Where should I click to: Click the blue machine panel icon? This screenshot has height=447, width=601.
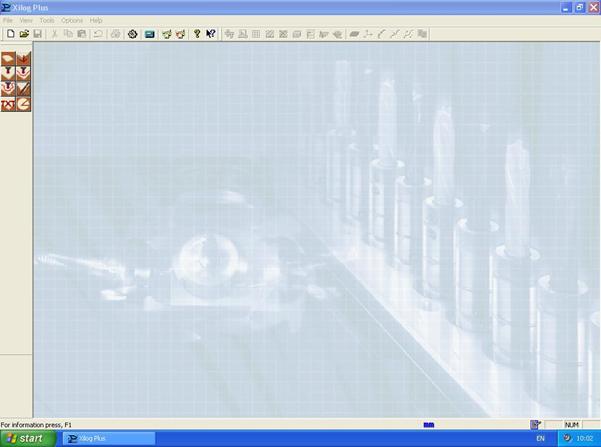[x=149, y=34]
